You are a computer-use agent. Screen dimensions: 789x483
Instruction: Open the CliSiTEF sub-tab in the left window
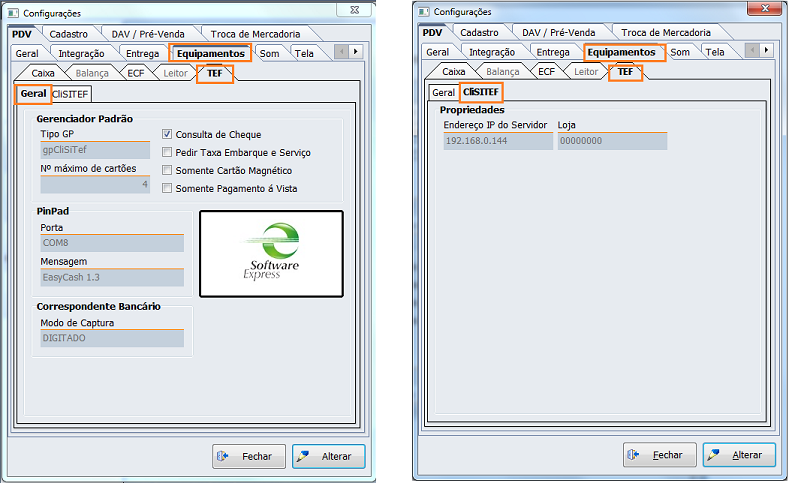pyautogui.click(x=72, y=94)
